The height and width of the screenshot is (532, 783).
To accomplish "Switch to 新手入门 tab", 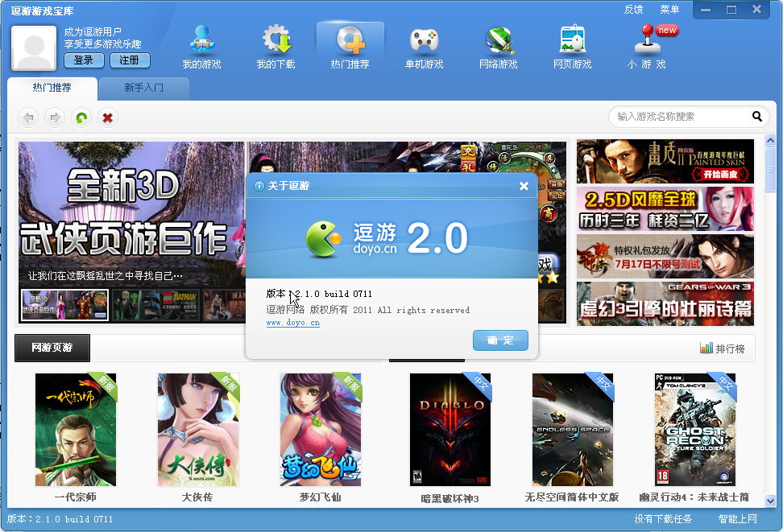I will [144, 88].
